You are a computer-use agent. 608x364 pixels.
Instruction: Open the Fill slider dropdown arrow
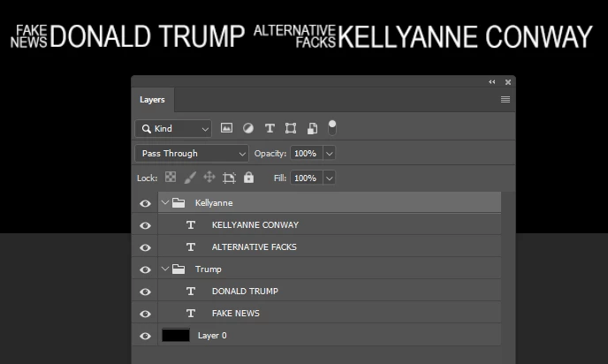330,178
